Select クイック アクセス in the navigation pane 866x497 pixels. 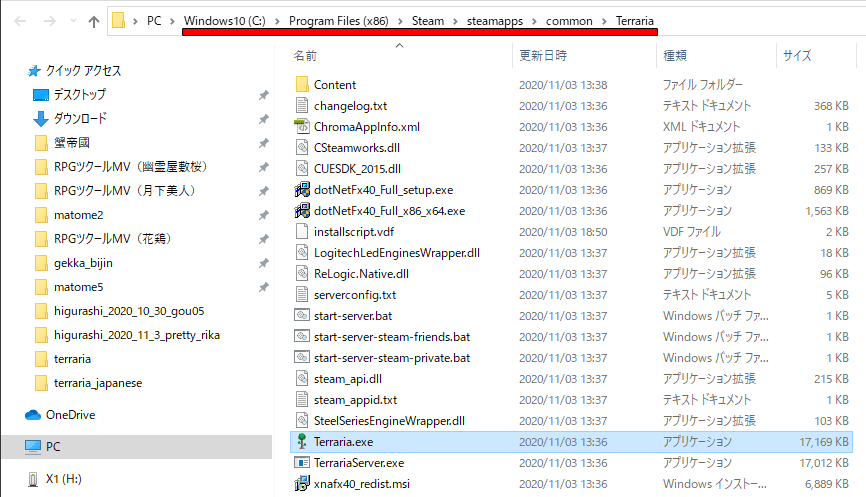point(83,71)
